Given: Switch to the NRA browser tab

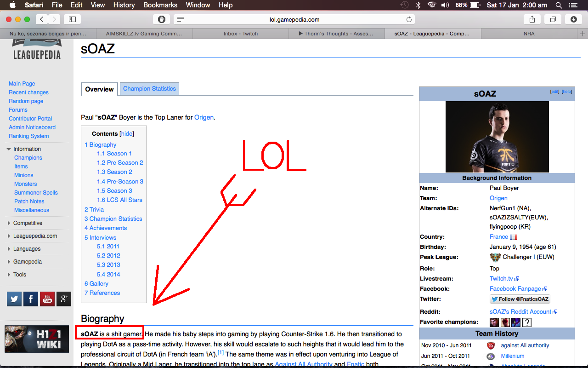Looking at the screenshot, I should [529, 34].
